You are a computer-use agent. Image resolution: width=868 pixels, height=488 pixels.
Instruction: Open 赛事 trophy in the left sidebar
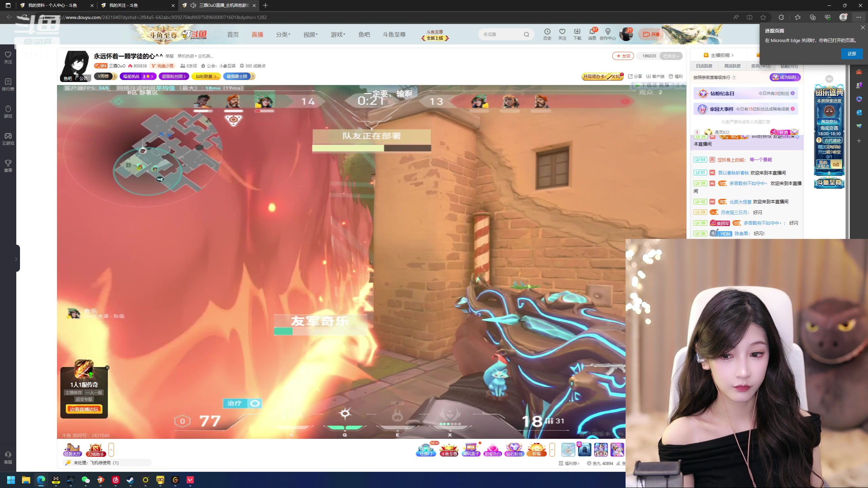click(x=8, y=166)
